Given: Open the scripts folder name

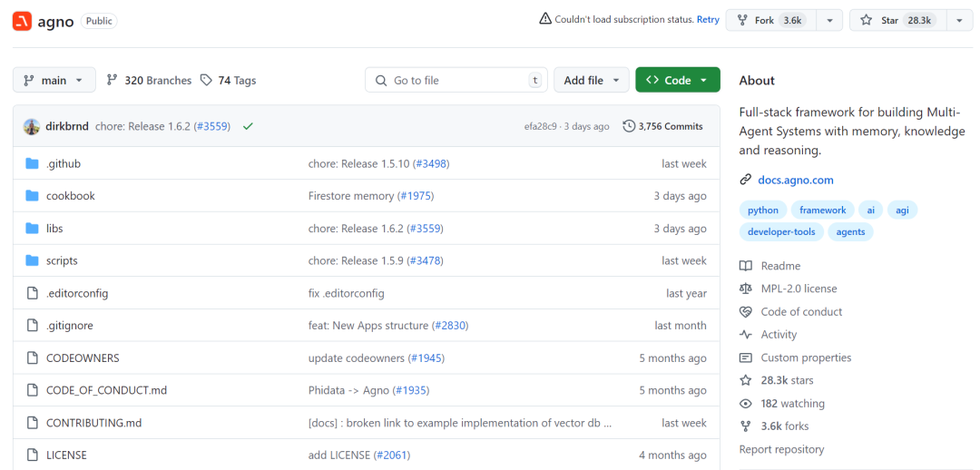Looking at the screenshot, I should pyautogui.click(x=62, y=260).
